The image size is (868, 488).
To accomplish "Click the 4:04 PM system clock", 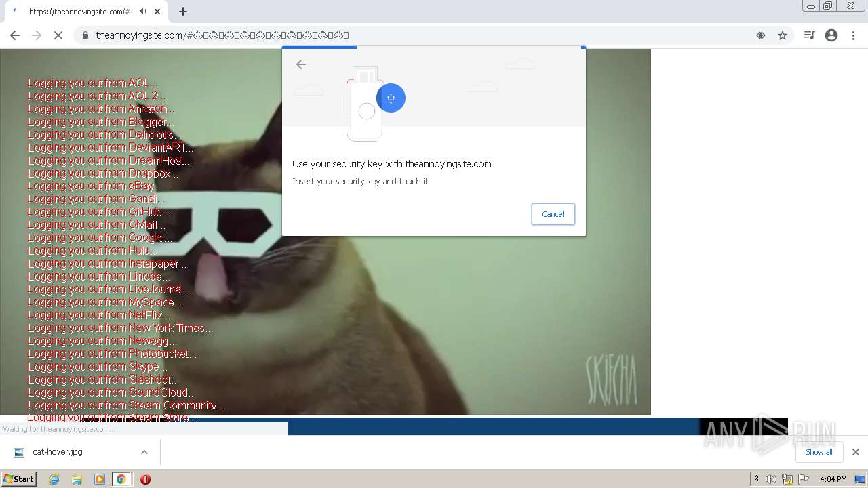I will tap(833, 479).
